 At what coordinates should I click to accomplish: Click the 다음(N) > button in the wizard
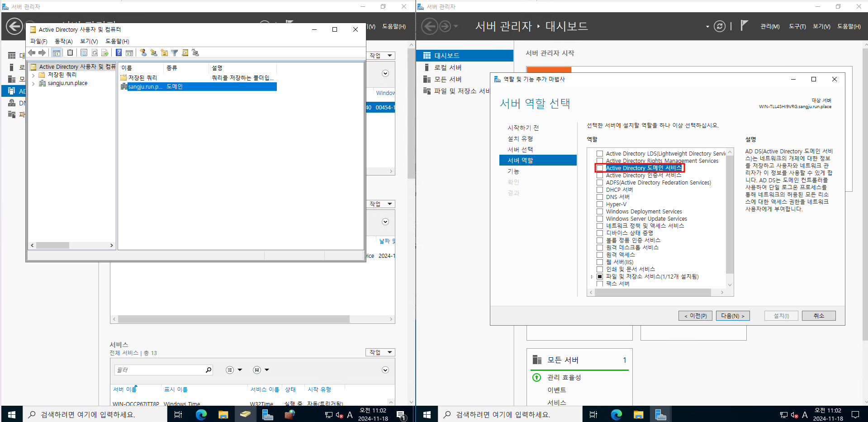point(733,316)
